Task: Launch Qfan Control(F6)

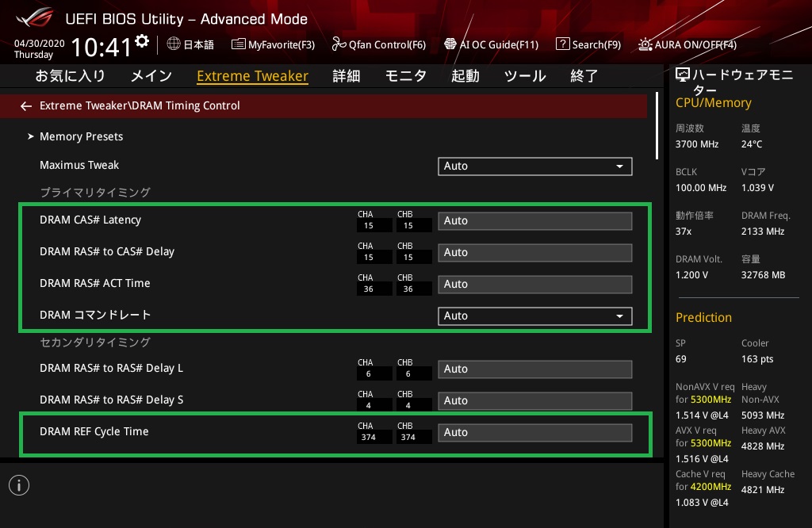Action: 387,44
